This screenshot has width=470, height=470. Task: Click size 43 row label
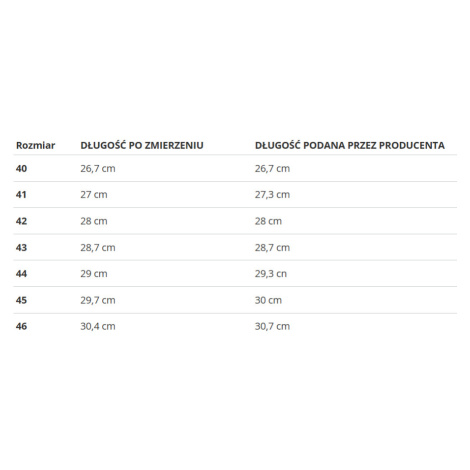[21, 247]
